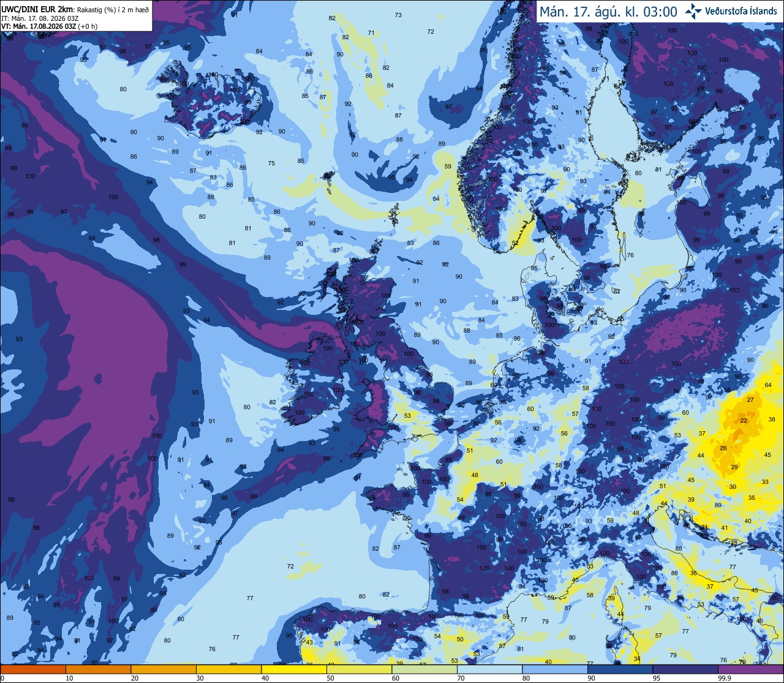Click the Veðurstofa Íslands logo icon
Screen dimensions: 784x683
[x=693, y=10]
